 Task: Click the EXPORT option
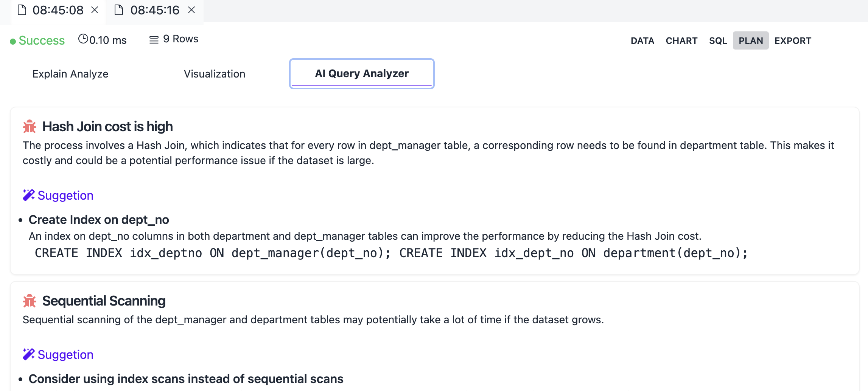click(793, 40)
